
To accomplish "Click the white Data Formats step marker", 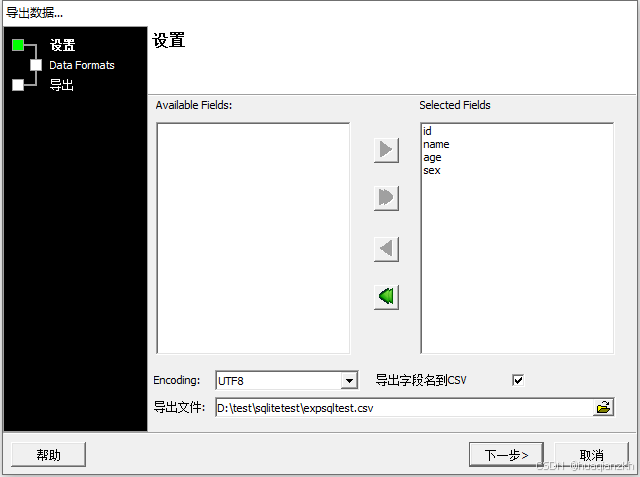I will (x=36, y=65).
